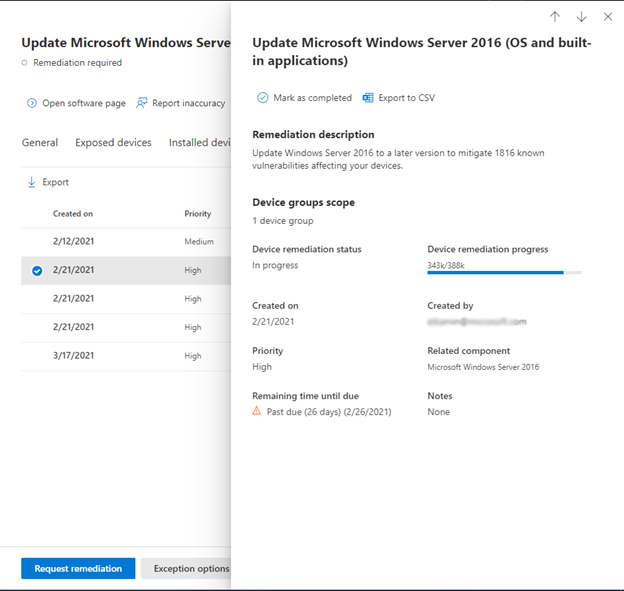The image size is (624, 591).
Task: Click the Notes value None
Action: point(439,412)
